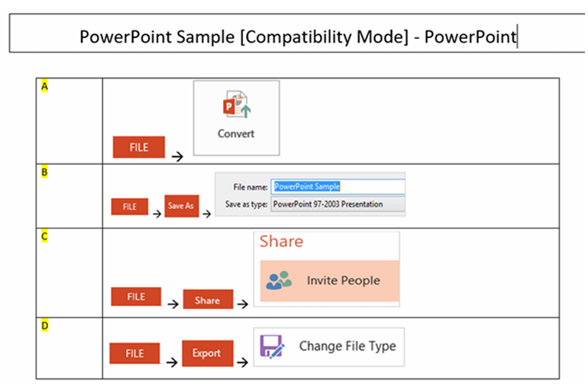The height and width of the screenshot is (390, 588).
Task: Choose the Invite People text label
Action: (x=343, y=280)
